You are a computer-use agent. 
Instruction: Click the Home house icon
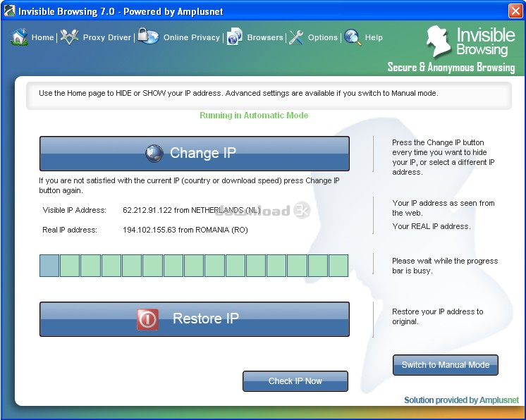click(x=20, y=37)
